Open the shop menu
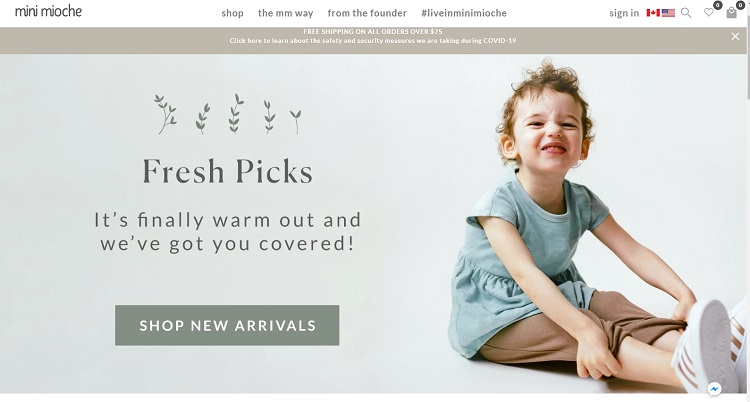Viewport: 750px width, 402px height. tap(232, 13)
